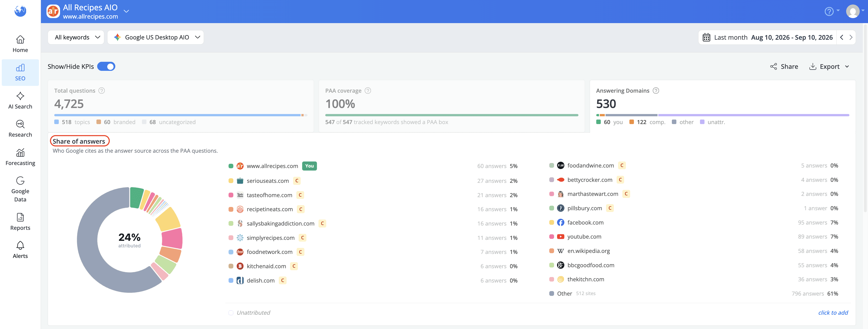
Task: Open Forecasting in the sidebar
Action: click(x=20, y=157)
